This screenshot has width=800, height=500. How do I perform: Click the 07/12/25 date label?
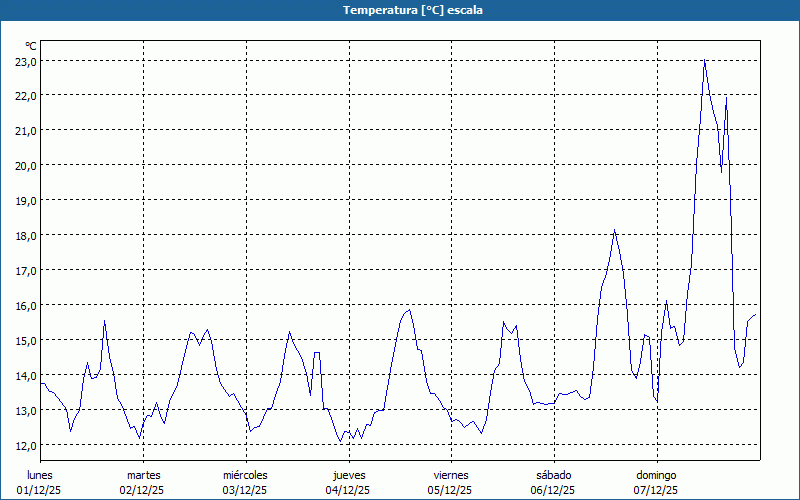656,490
